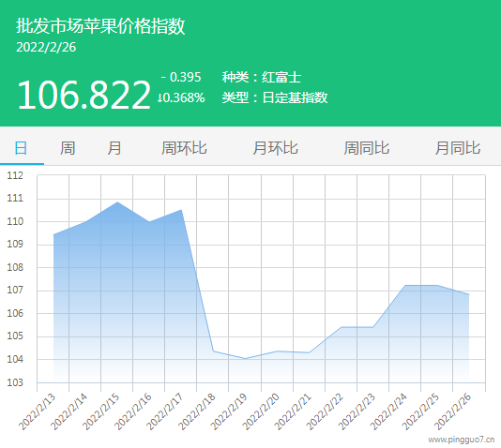The width and height of the screenshot is (501, 448).
Task: Click the 2022/2/24 data point on chart
Action: 405,285
